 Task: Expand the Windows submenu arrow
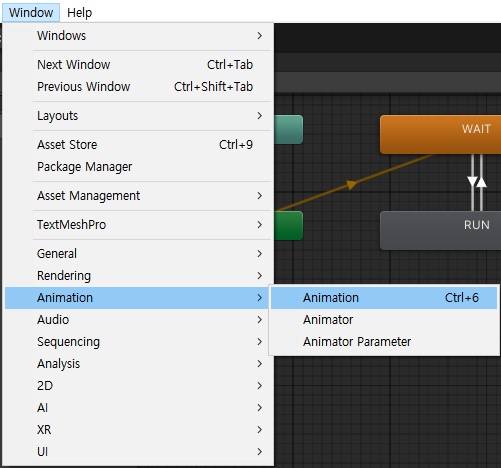[260, 36]
